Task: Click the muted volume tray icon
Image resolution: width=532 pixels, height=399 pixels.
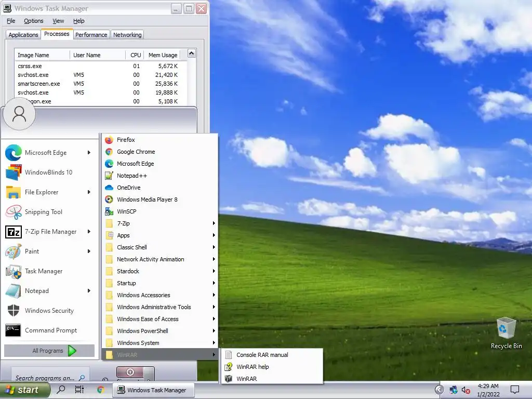Action: (x=466, y=390)
